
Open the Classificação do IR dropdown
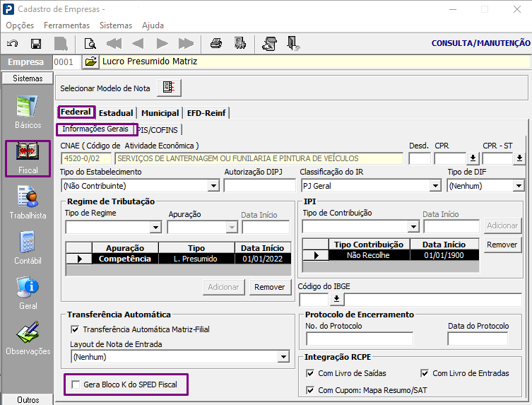pos(435,186)
